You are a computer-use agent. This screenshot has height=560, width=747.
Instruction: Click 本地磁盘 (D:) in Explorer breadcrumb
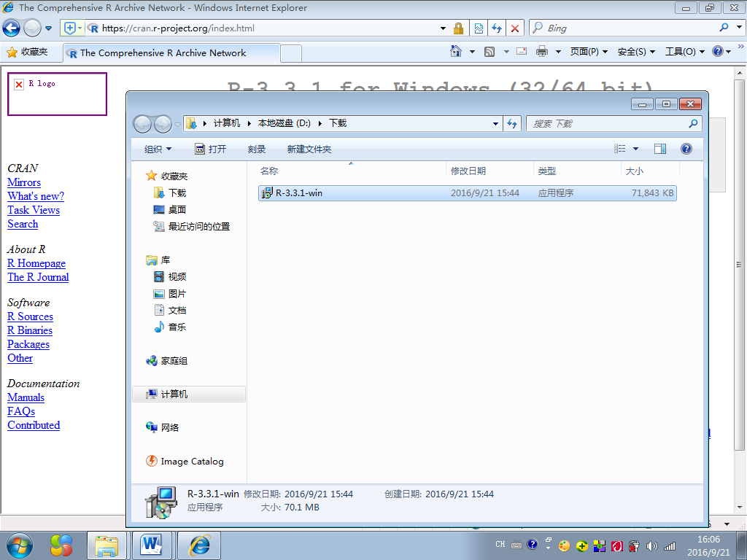click(x=284, y=123)
